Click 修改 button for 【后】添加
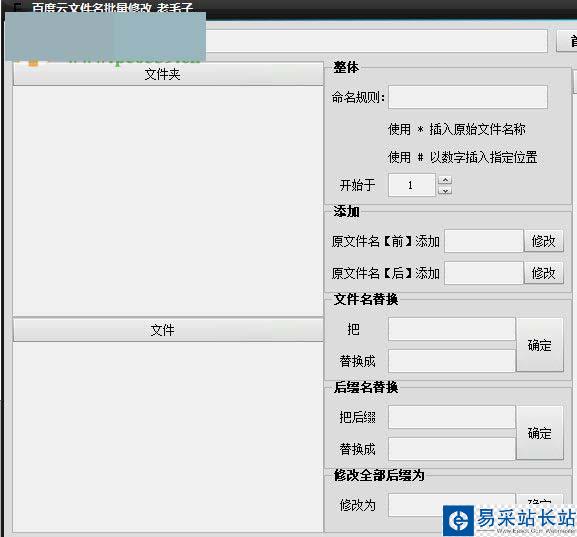The image size is (577, 537). coord(544,273)
